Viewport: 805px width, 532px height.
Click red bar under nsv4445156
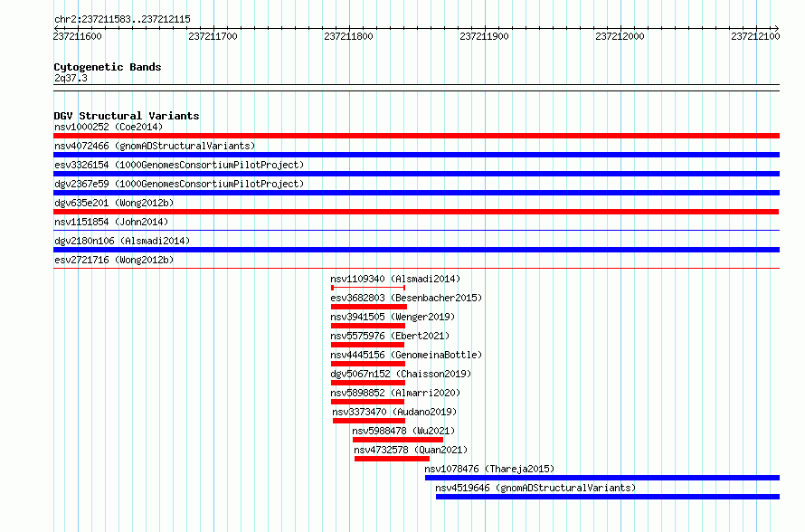tap(368, 364)
